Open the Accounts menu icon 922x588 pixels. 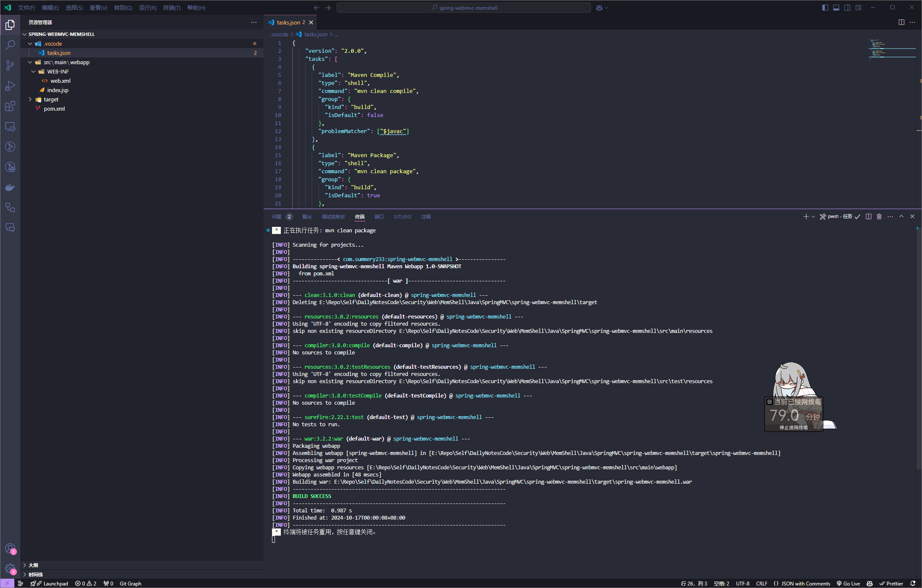click(x=10, y=549)
